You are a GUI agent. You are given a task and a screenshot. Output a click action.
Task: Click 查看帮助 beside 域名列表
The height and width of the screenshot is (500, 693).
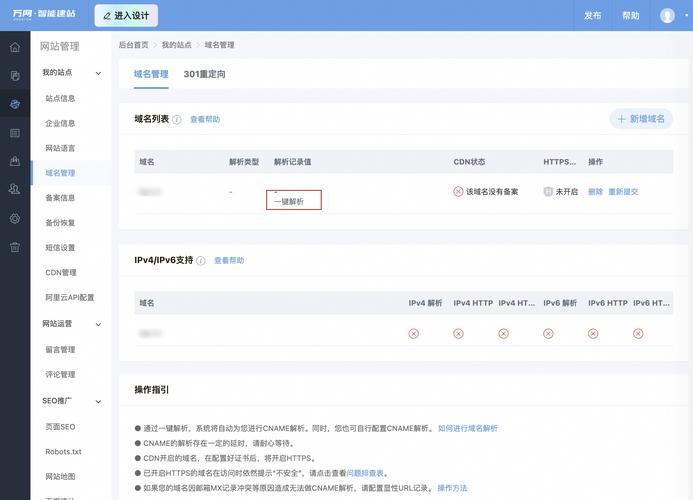(x=205, y=119)
